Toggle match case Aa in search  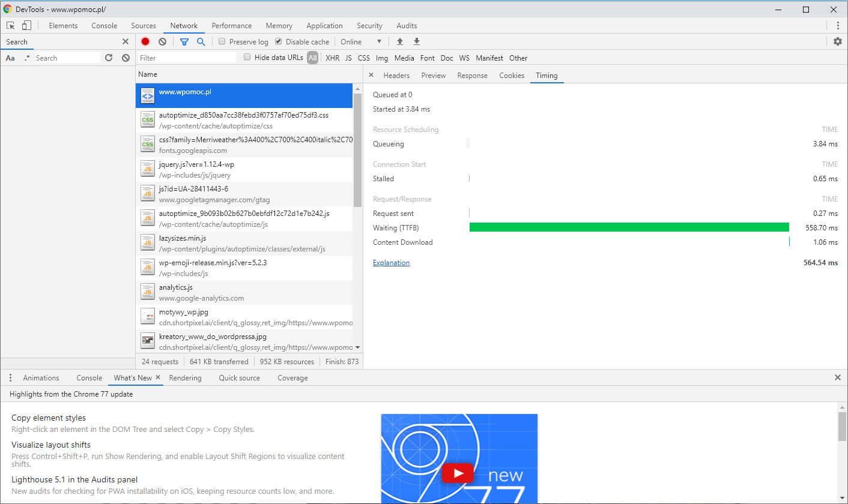click(10, 58)
